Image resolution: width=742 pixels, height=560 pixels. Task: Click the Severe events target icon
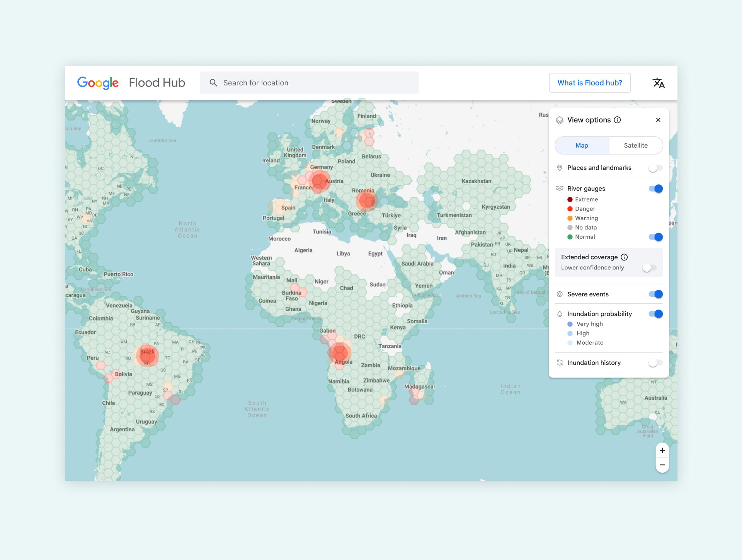tap(560, 294)
